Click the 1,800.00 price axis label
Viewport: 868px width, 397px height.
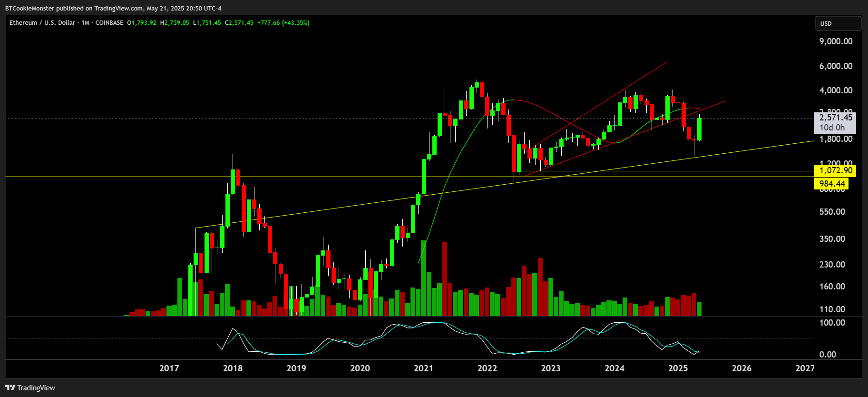(x=836, y=139)
